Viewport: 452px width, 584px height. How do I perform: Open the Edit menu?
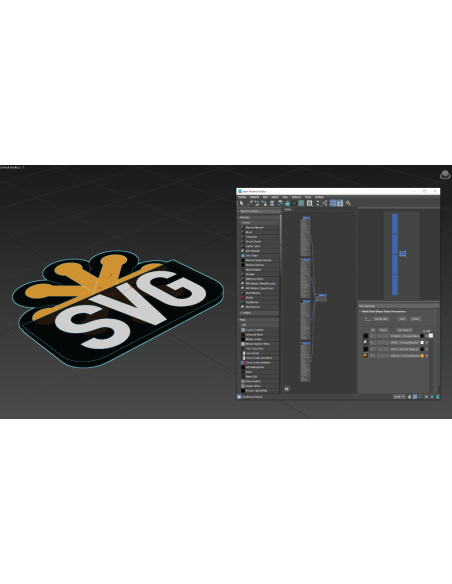(265, 197)
